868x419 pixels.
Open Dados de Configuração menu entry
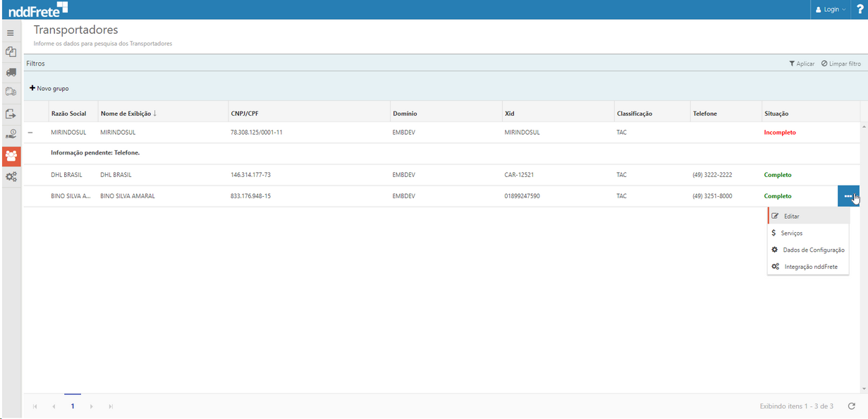point(813,250)
